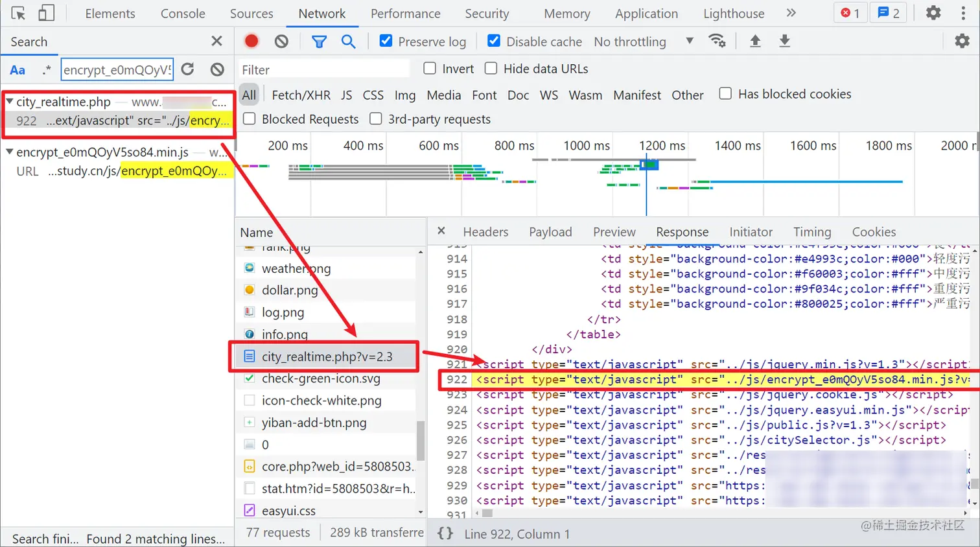
Task: Click the blue messages count badge
Action: (889, 13)
